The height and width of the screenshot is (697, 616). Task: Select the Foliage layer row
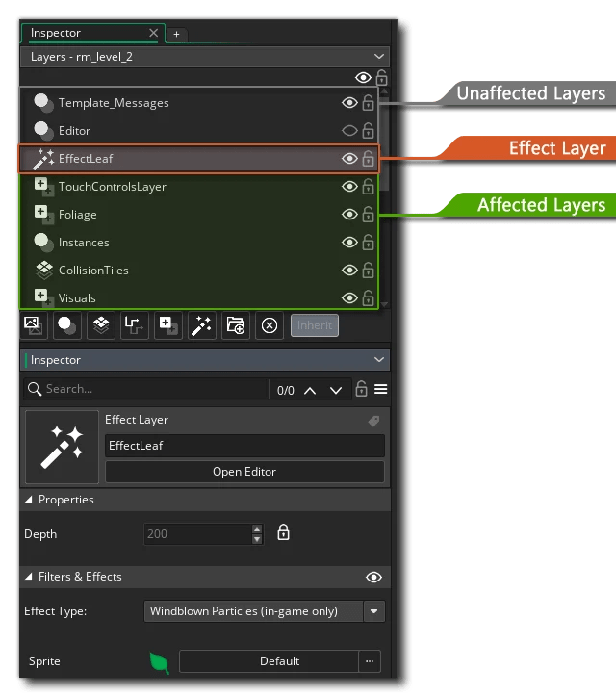click(x=198, y=215)
